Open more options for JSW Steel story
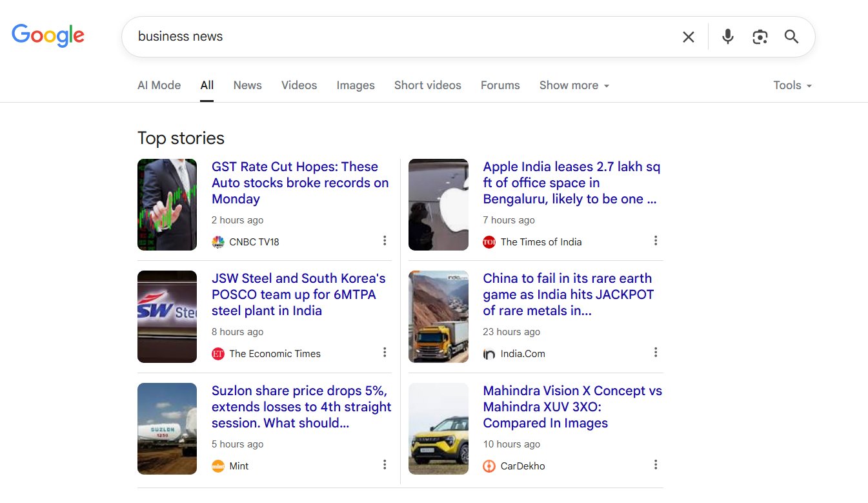 385,353
